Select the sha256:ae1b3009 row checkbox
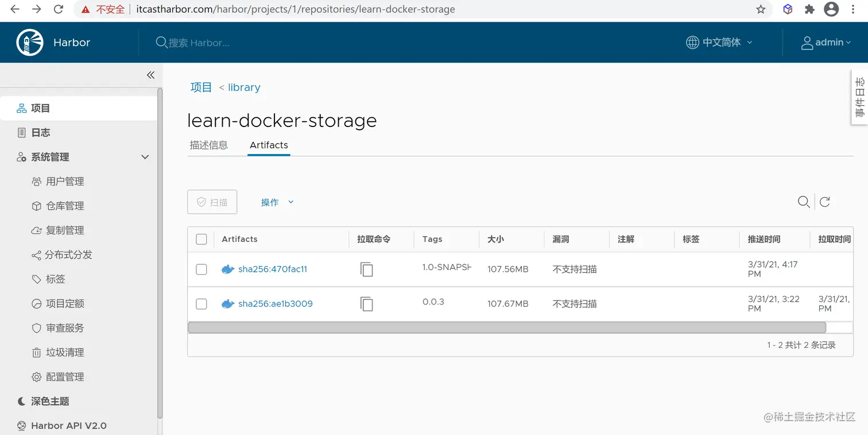Screen dimensions: 868x435 tap(201, 303)
